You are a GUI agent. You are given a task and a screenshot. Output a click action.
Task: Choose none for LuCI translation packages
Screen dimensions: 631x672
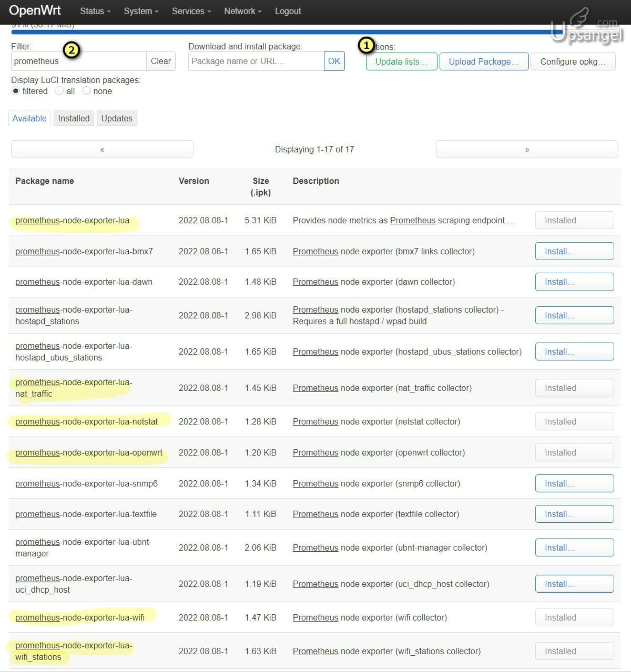coord(87,91)
